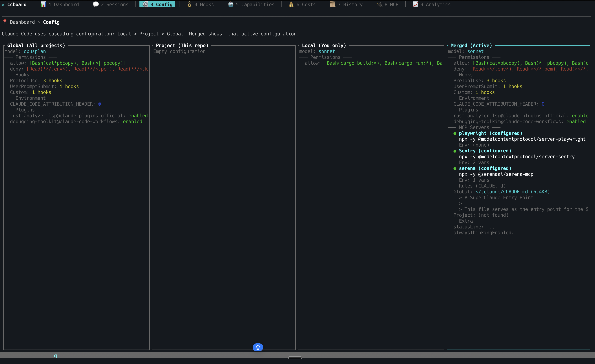Click the horizontal scrollbar at bottom
The width and height of the screenshot is (595, 364).
click(295, 358)
